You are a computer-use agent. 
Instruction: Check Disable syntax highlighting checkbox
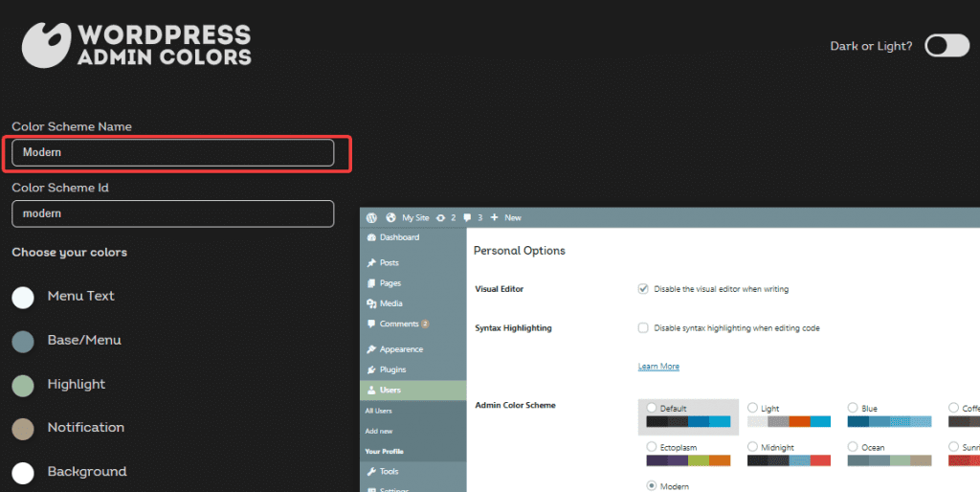[643, 327]
